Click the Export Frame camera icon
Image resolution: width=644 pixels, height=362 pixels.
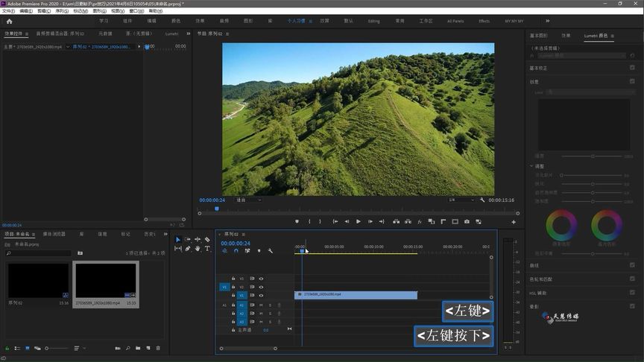click(467, 221)
